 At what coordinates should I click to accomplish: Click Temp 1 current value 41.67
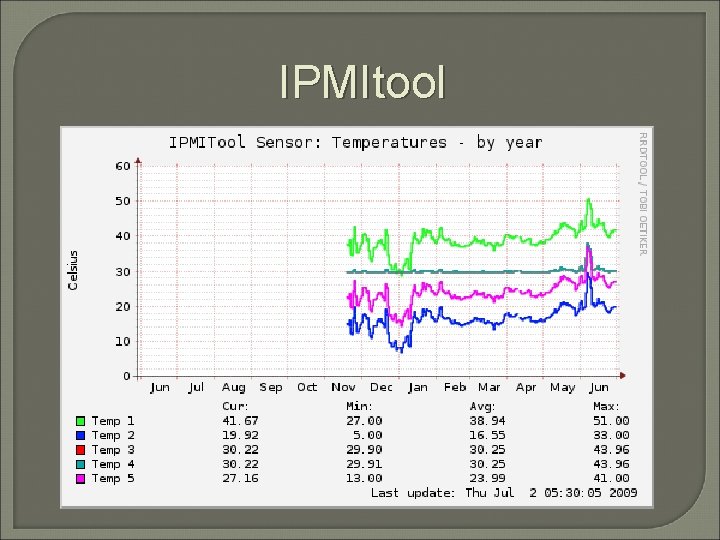coord(240,421)
